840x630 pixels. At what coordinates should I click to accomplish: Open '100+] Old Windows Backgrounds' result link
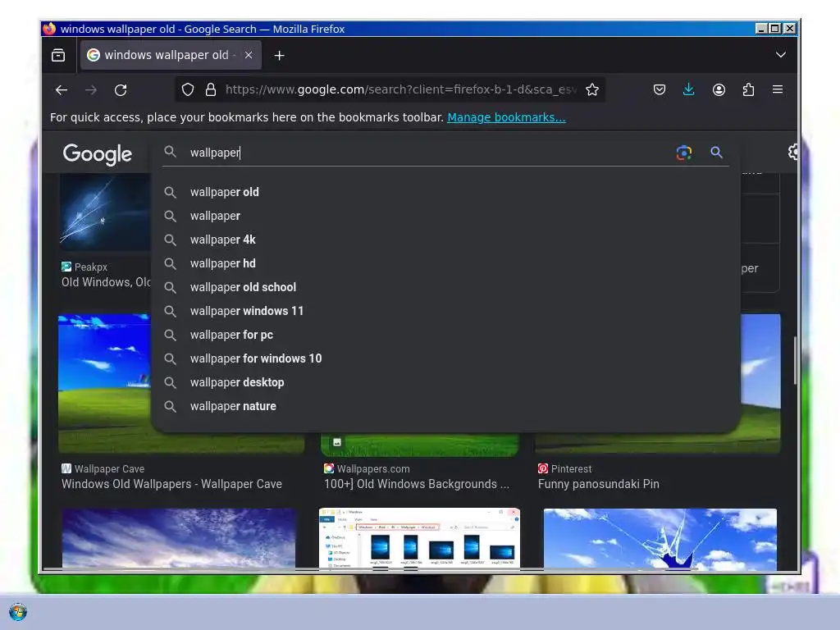(416, 484)
